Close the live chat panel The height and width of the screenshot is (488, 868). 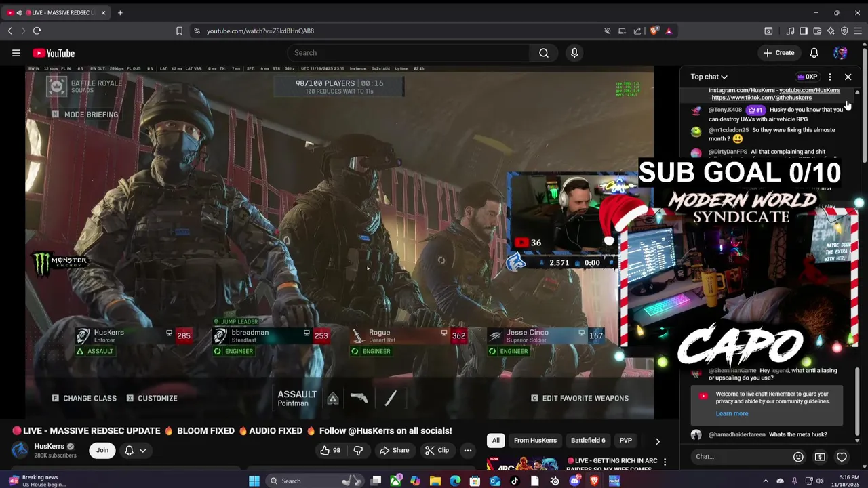coord(848,77)
